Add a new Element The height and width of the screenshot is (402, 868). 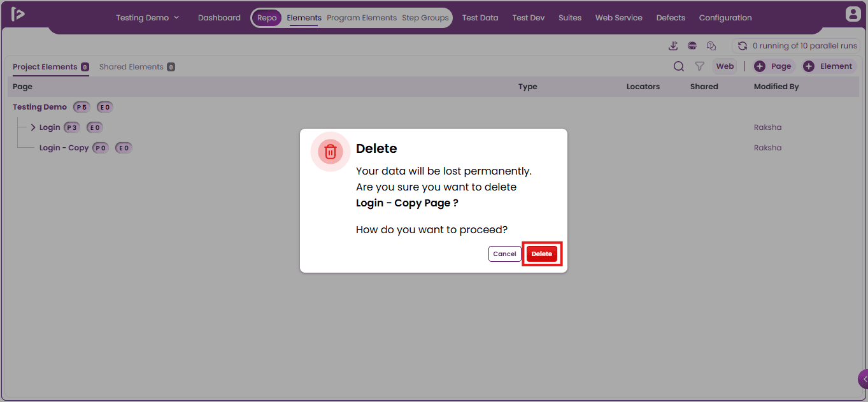click(x=829, y=66)
